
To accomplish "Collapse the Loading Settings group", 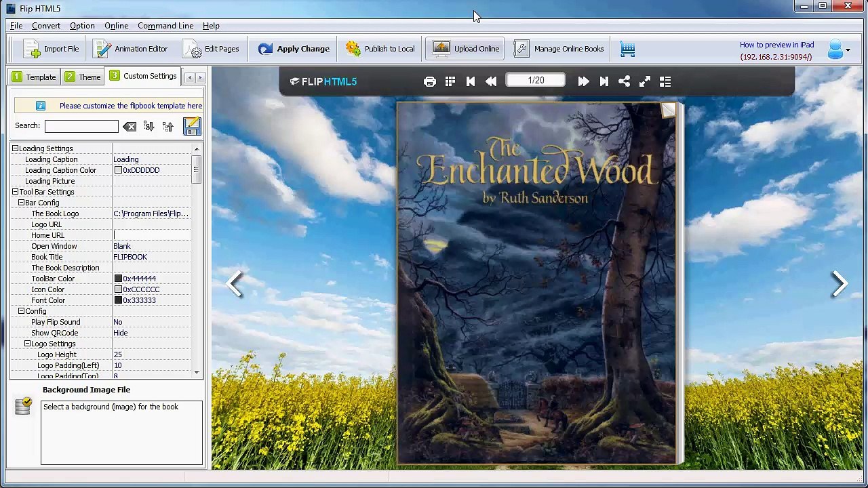I will tap(15, 148).
